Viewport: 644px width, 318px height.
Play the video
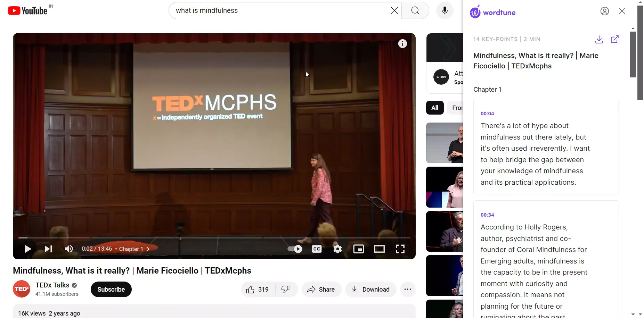point(27,249)
